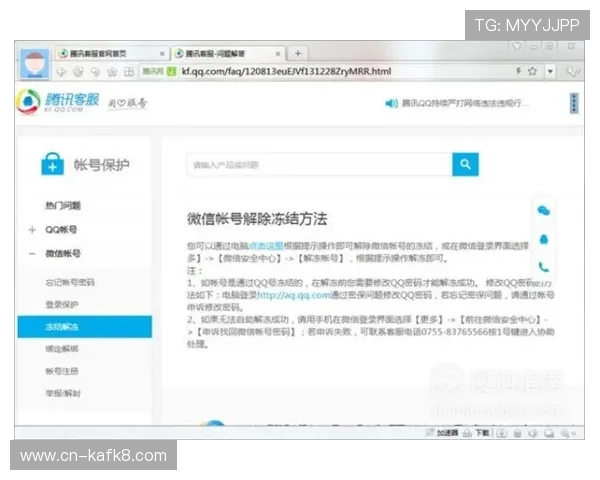This screenshot has width=600, height=480.
Task: Select 热门问题 in the sidebar
Action: (63, 206)
